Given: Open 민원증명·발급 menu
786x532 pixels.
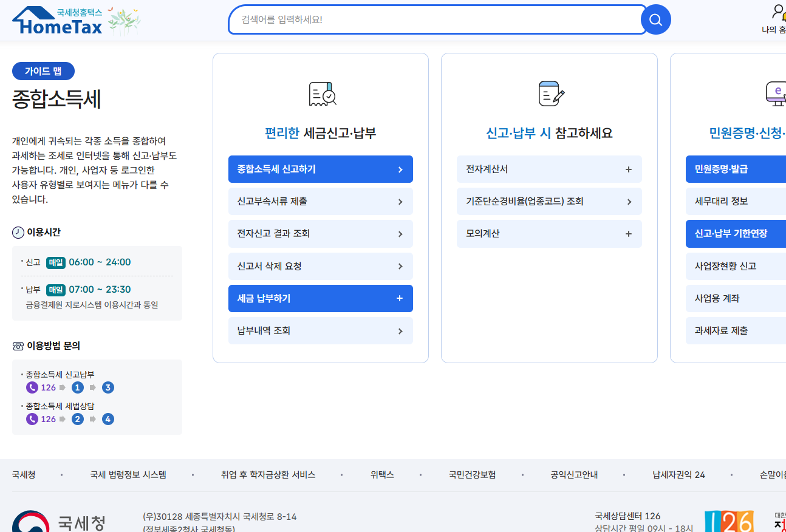Looking at the screenshot, I should coord(736,169).
